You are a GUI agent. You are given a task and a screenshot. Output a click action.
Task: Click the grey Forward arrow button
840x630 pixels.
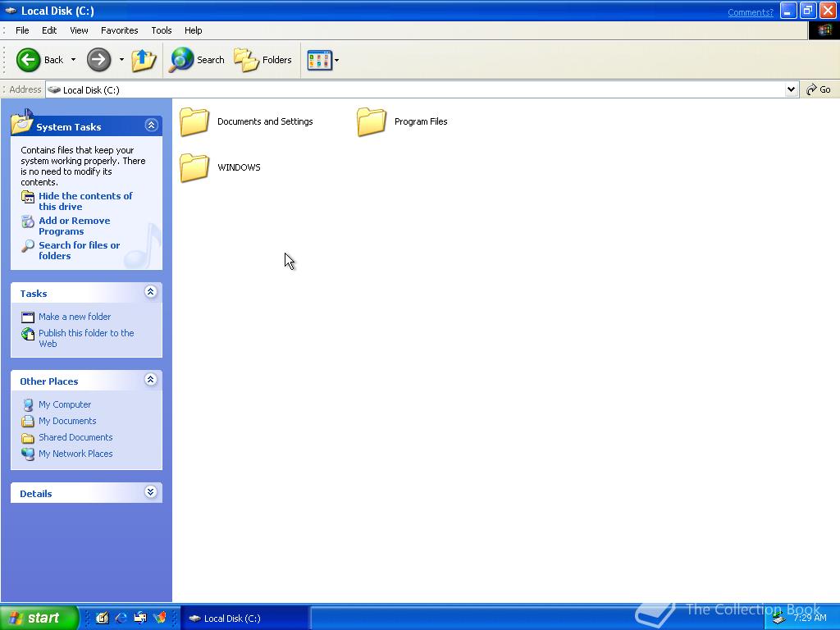click(x=98, y=59)
